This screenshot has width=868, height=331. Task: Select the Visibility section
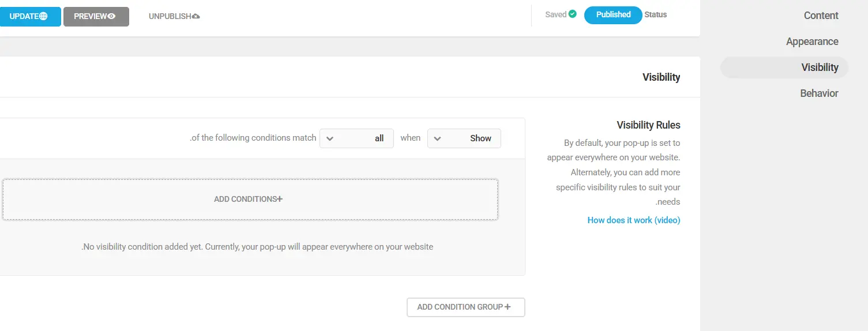coord(784,67)
